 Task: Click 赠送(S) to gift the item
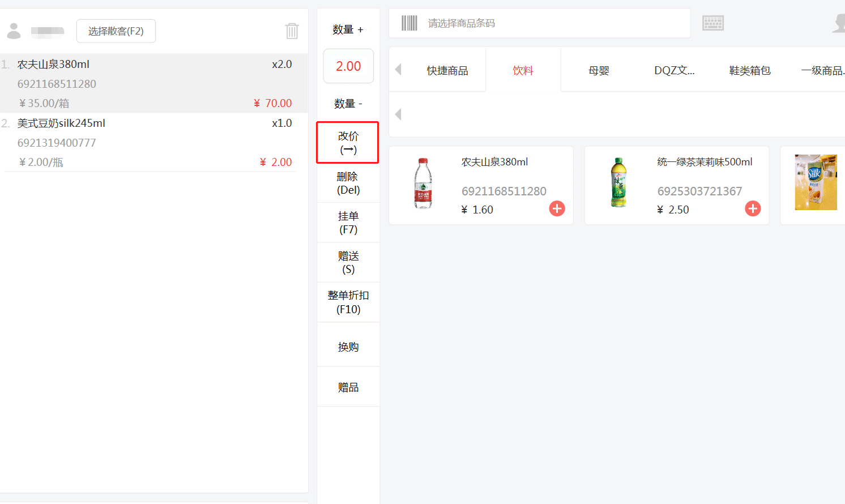348,262
